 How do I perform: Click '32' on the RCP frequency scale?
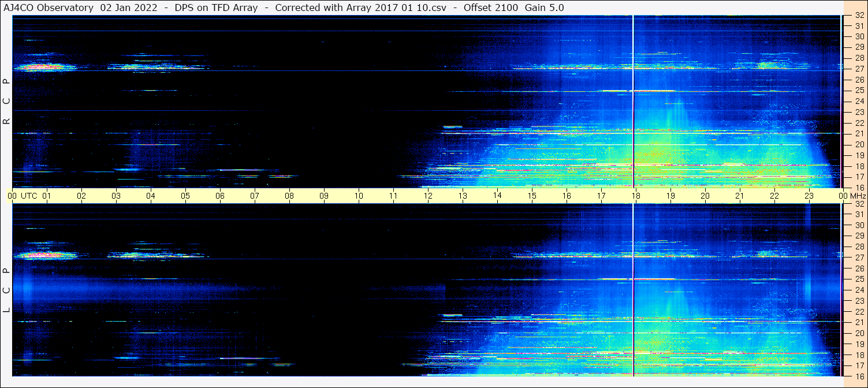859,16
